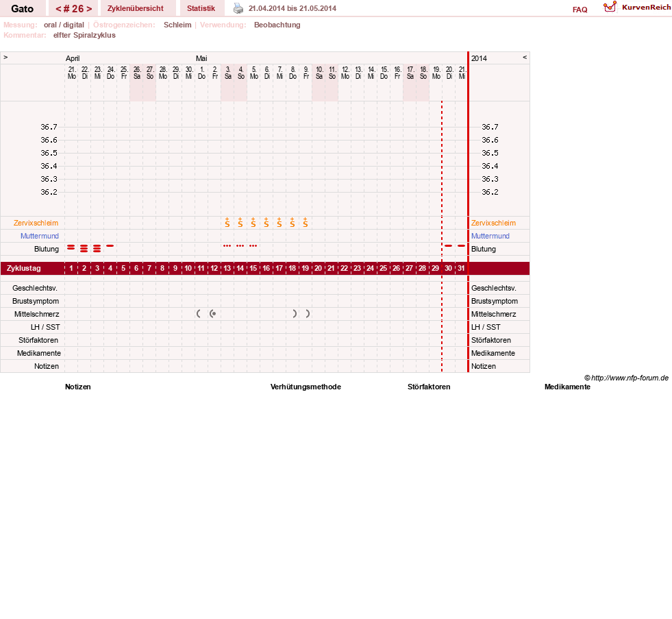Click bleeding marker on cycle day 31
The height and width of the screenshot is (619, 672).
point(461,246)
